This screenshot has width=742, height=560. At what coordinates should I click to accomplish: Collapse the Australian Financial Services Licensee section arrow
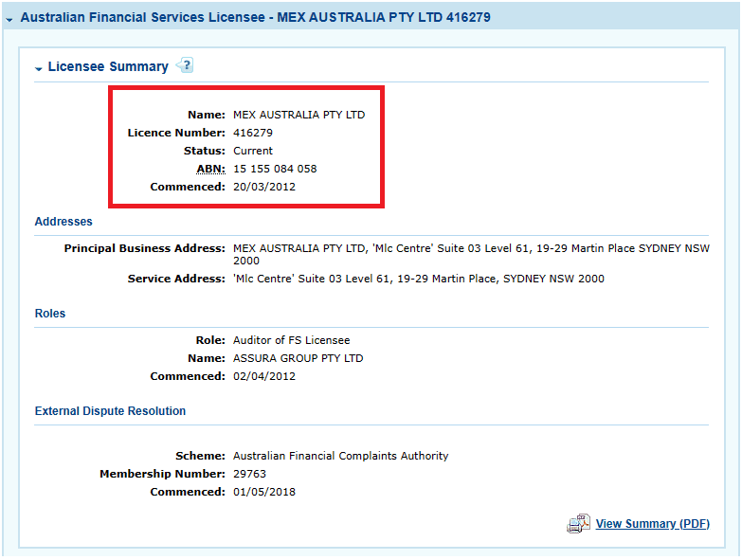(9, 19)
